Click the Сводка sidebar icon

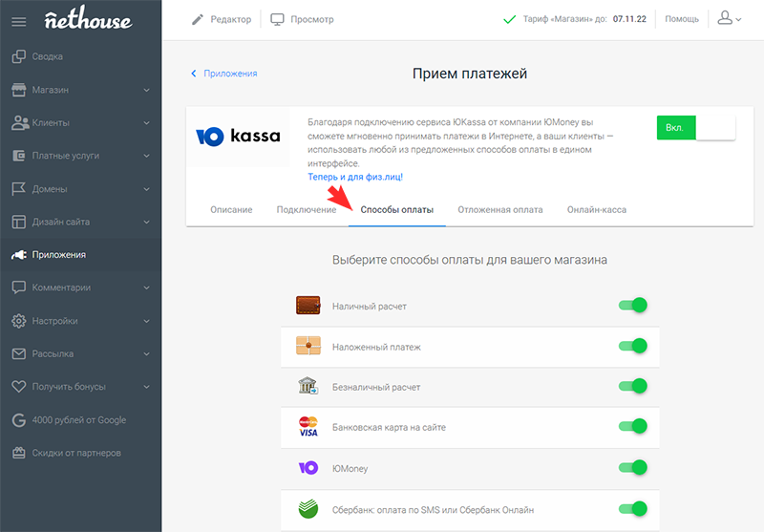18,56
